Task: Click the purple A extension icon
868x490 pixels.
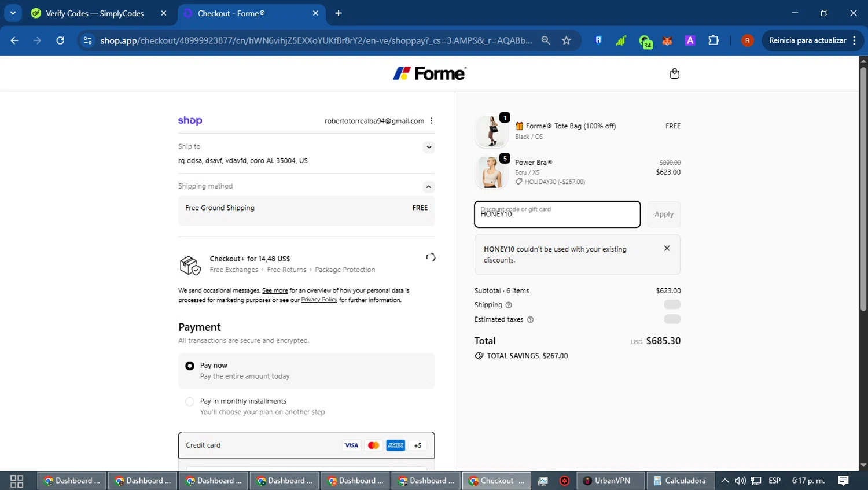Action: [x=690, y=40]
